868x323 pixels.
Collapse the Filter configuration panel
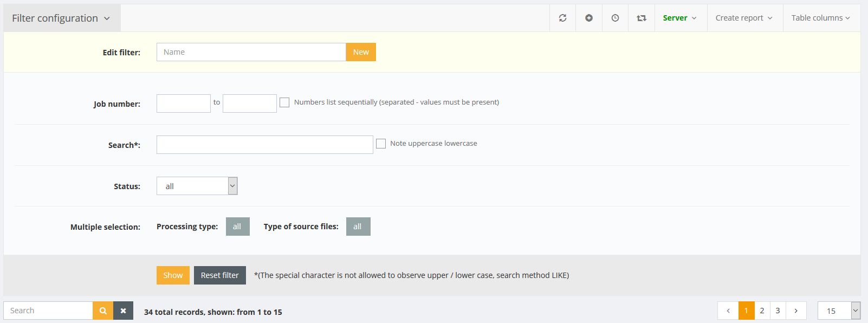tap(61, 18)
